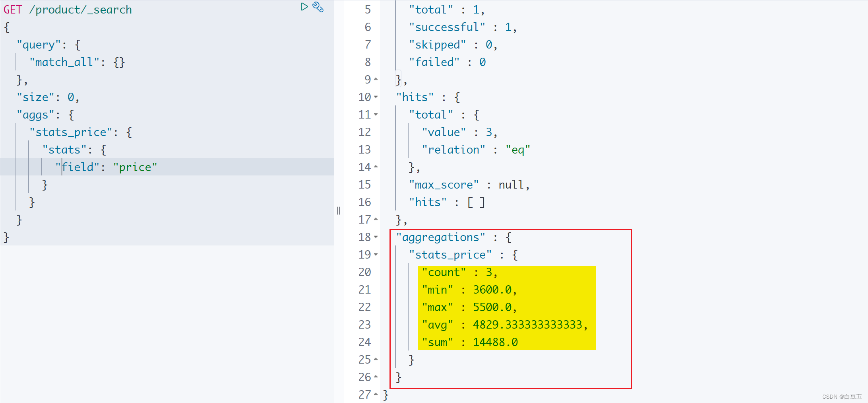Click line number 5 in gutter
868x403 pixels.
[368, 10]
